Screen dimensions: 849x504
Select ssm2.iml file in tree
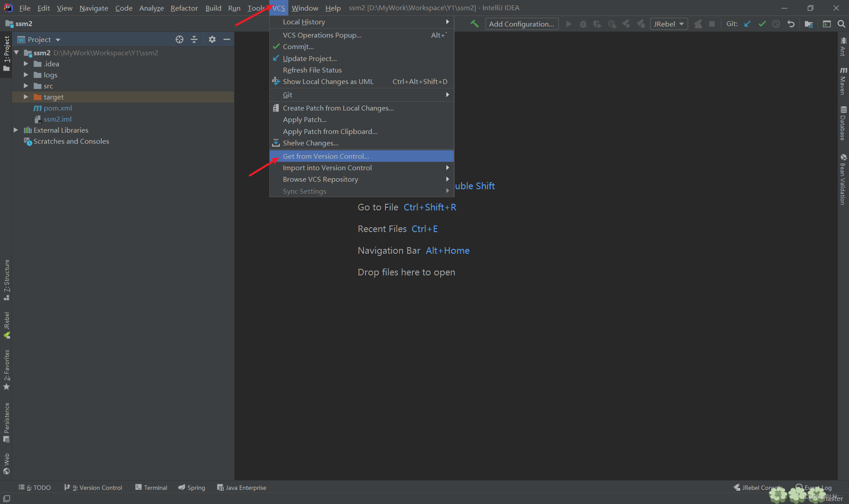point(57,119)
